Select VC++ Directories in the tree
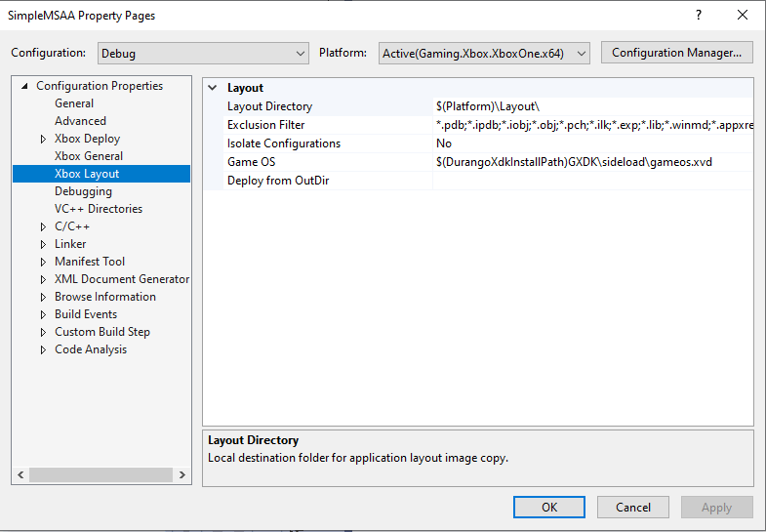Image resolution: width=766 pixels, height=532 pixels. 99,209
